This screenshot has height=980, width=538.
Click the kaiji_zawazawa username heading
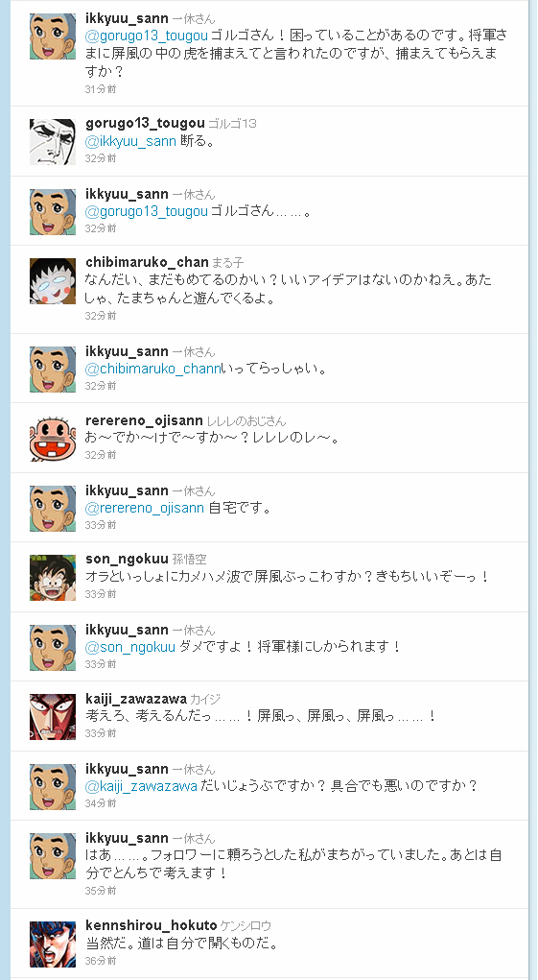coord(135,698)
